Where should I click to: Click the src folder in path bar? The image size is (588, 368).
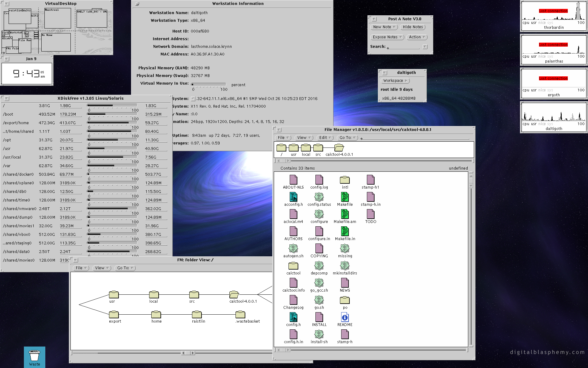(x=318, y=148)
